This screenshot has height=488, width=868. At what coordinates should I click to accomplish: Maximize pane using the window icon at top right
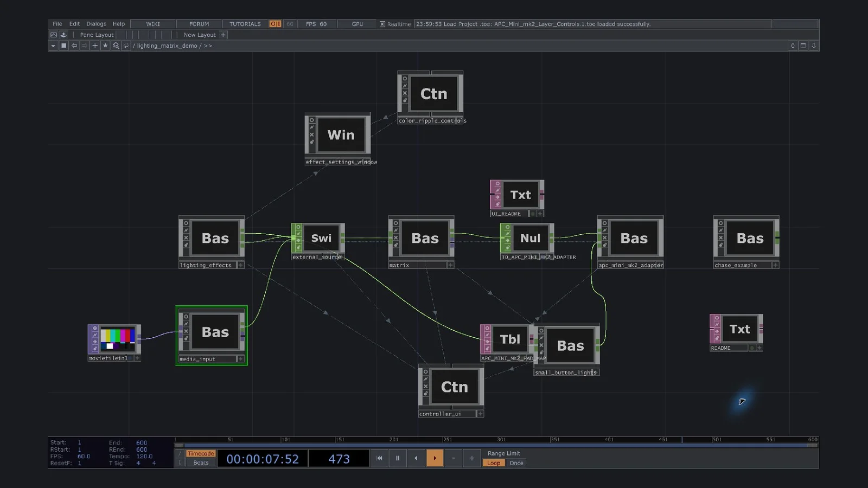(x=803, y=46)
